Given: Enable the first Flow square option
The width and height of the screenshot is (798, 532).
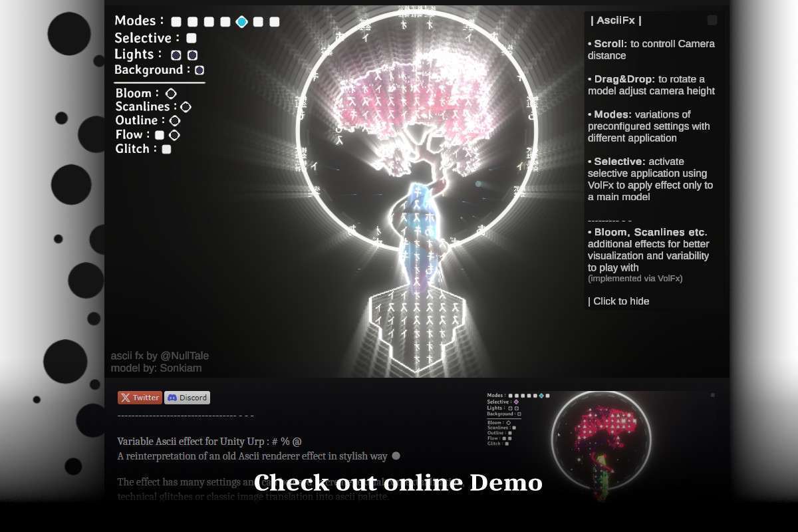Looking at the screenshot, I should pyautogui.click(x=160, y=135).
